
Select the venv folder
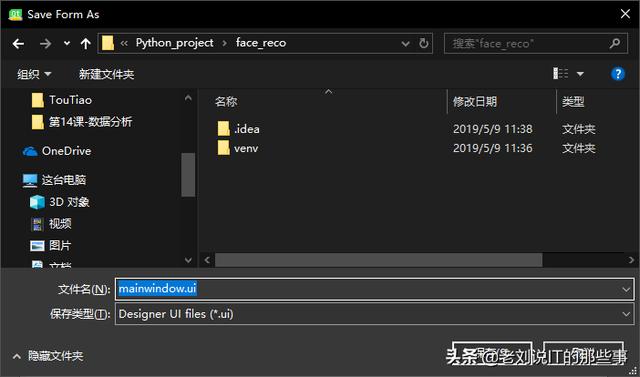pos(246,148)
